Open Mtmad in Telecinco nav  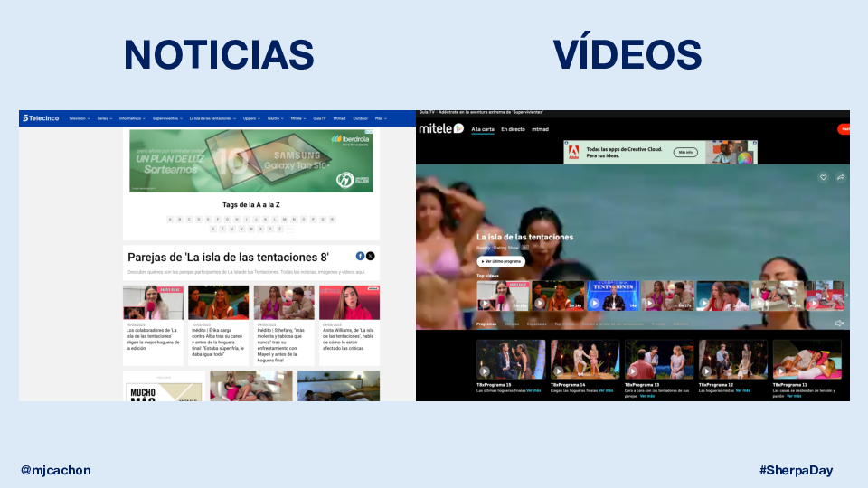point(339,118)
